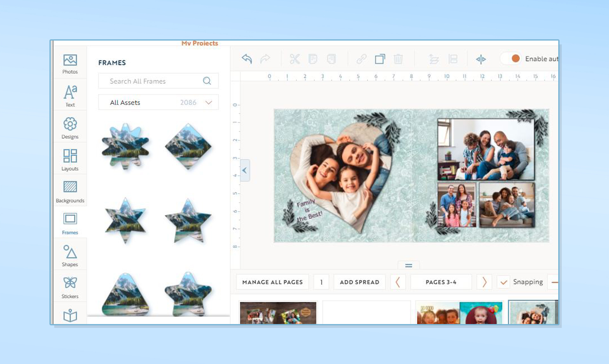Open the Stickers panel
Viewport: 609px width, 364px height.
tap(69, 287)
